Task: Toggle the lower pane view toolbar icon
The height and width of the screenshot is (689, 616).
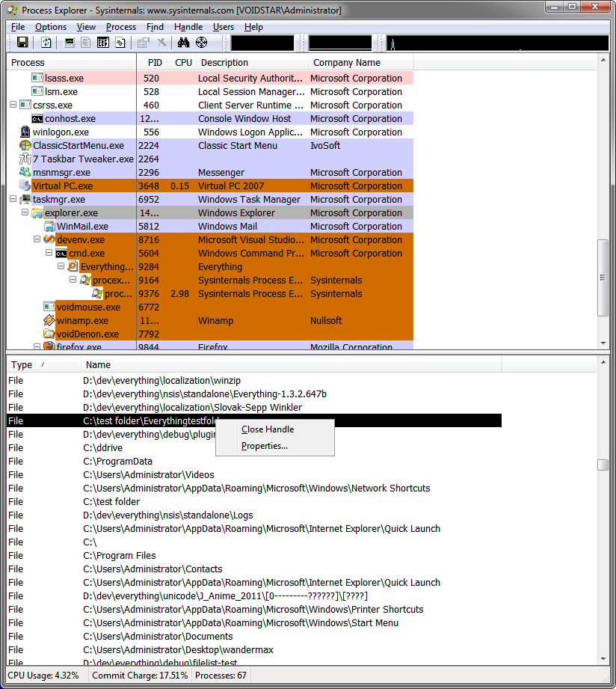Action: click(102, 43)
